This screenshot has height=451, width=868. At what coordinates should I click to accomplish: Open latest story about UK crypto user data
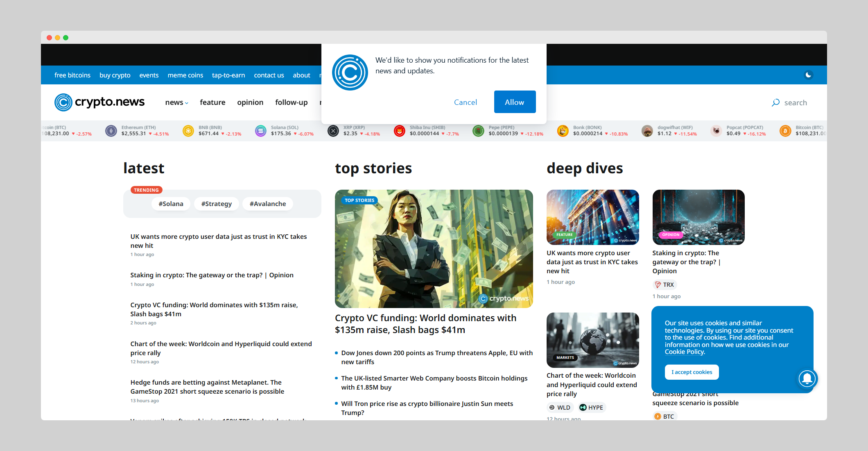pyautogui.click(x=219, y=241)
